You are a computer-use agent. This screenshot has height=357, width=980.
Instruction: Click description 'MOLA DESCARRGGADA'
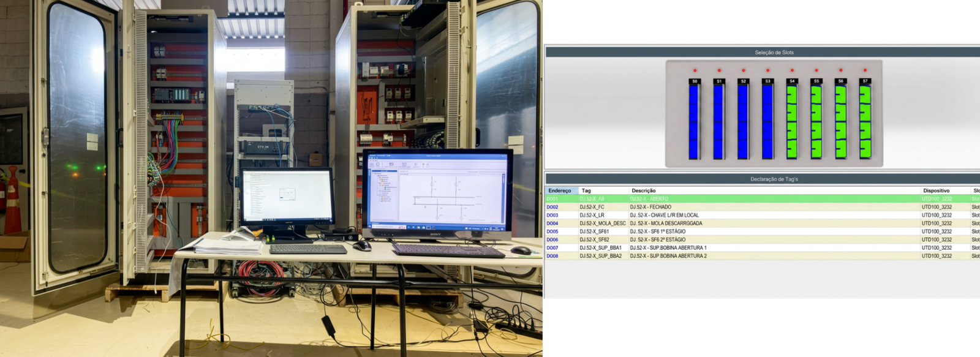[x=676, y=224]
